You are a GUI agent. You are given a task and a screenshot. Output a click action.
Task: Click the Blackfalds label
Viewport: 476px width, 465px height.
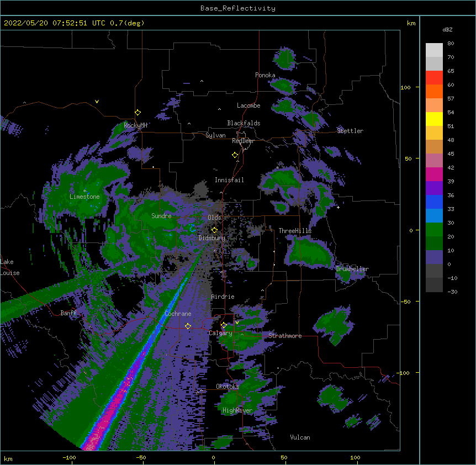(244, 123)
